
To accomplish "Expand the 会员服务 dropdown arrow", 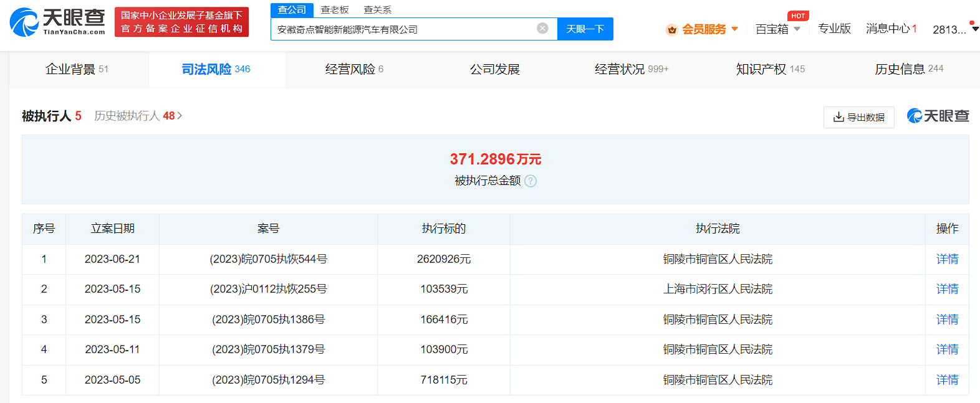I will point(734,29).
